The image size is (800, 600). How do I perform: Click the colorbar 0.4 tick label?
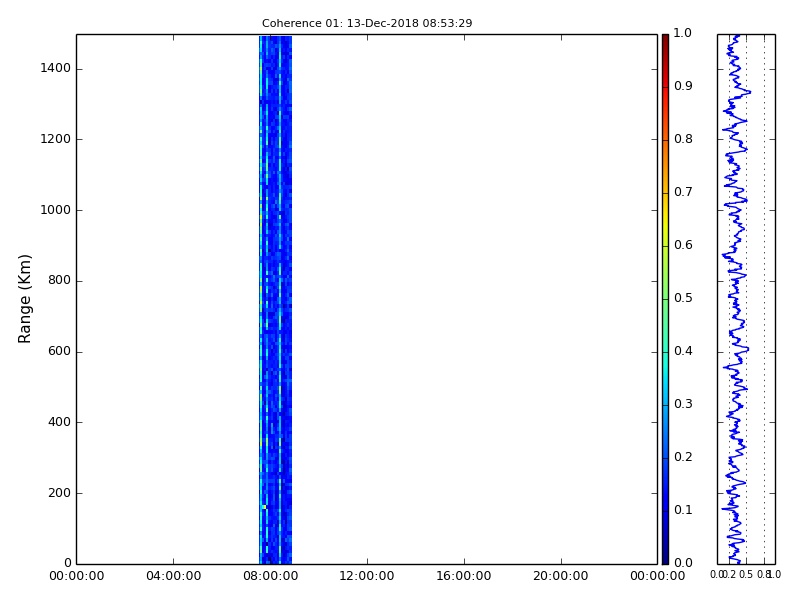coord(683,351)
